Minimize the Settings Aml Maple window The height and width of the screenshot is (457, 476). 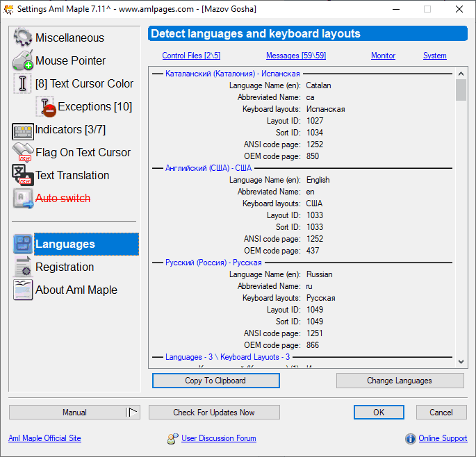(396, 9)
